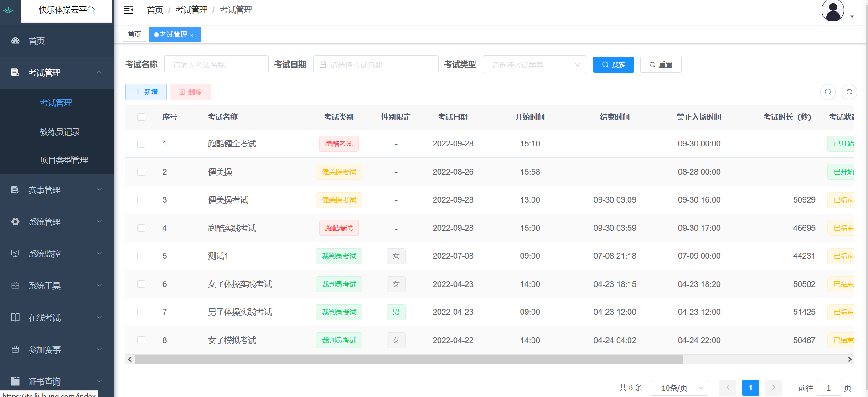Toggle search bar with round magnifier icon

coord(828,92)
